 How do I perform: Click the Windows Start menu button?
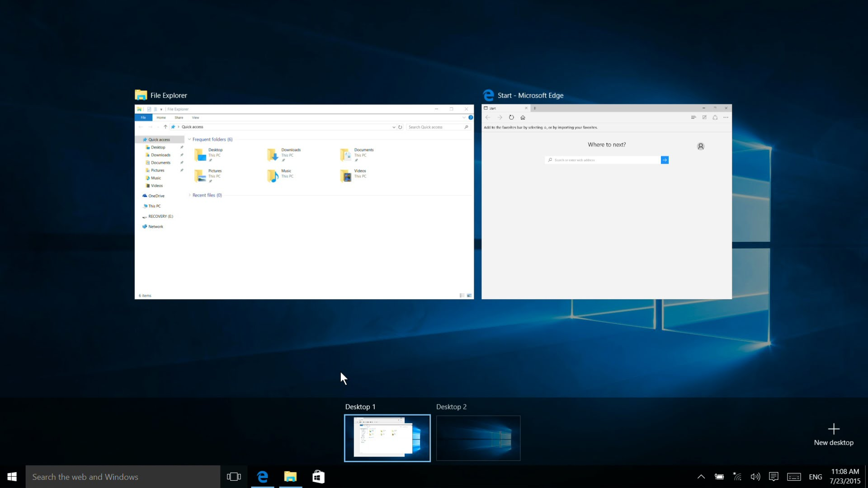pyautogui.click(x=12, y=477)
